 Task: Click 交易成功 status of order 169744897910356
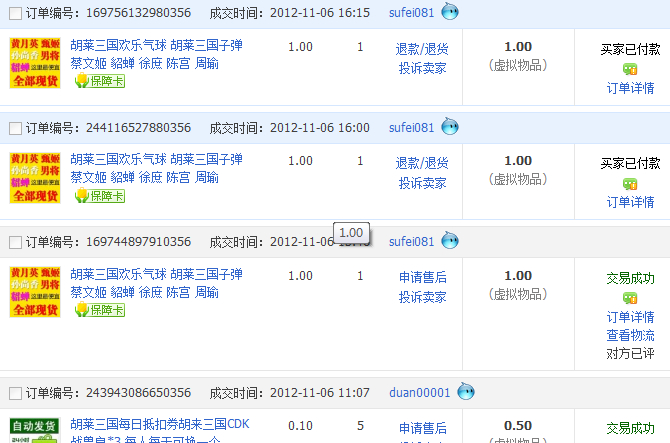tap(630, 279)
